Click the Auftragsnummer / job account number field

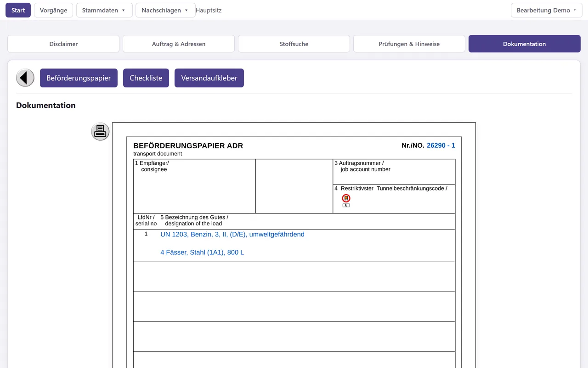394,172
